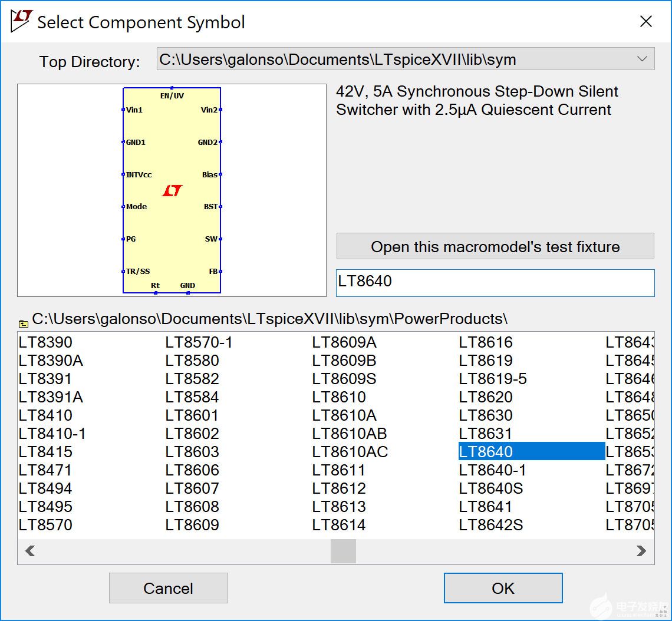Click Open this macromodel's test fixture

pyautogui.click(x=495, y=246)
